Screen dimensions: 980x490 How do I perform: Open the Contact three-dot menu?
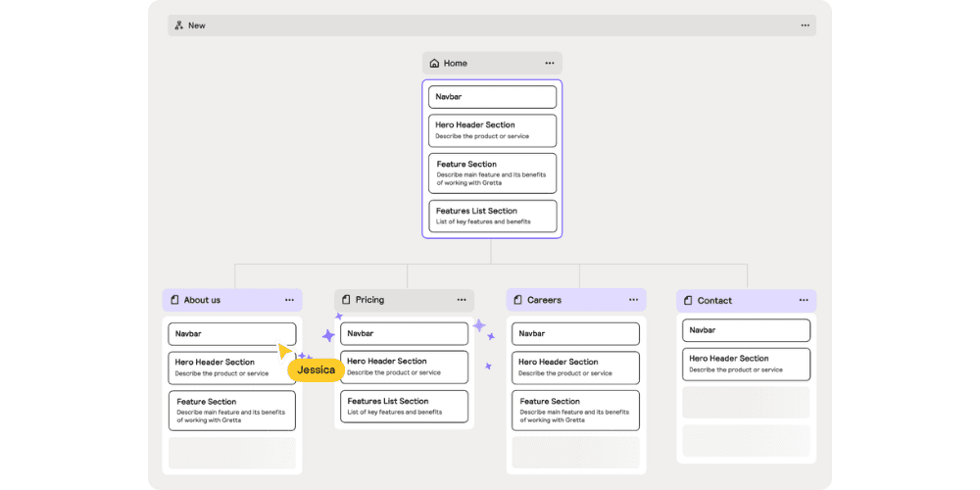(x=804, y=301)
